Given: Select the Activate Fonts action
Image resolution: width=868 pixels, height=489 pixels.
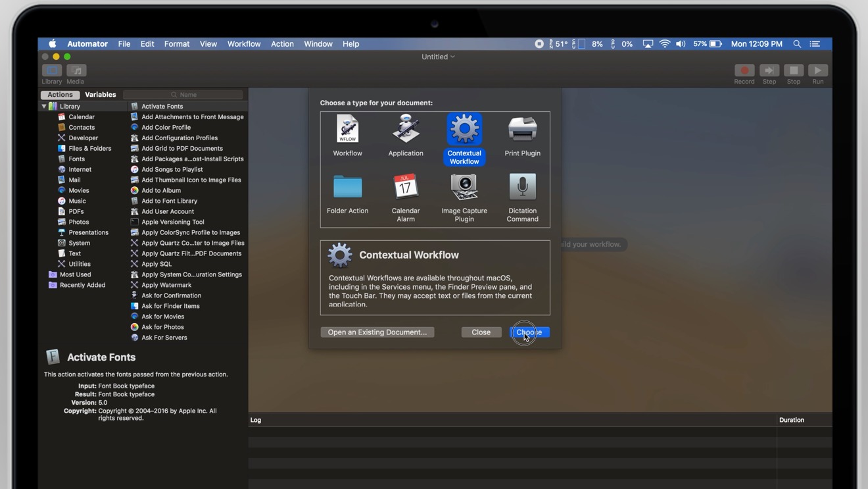Looking at the screenshot, I should click(x=162, y=106).
